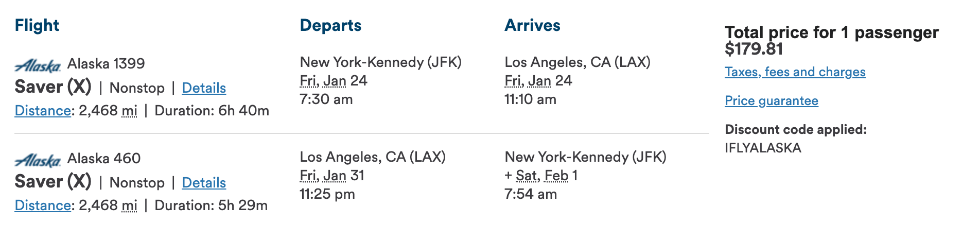
Task: Click the Distance link for flight 460
Action: [x=43, y=205]
